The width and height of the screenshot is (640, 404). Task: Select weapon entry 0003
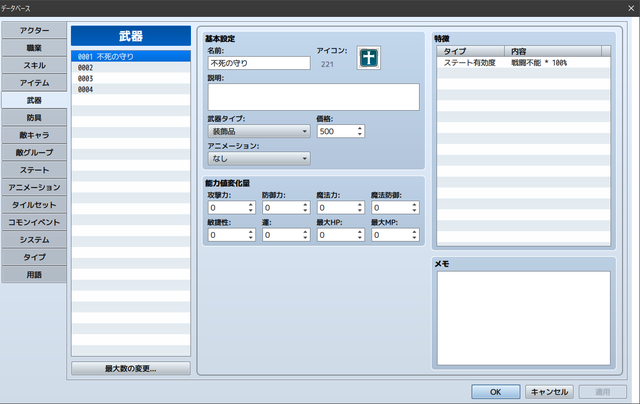tap(131, 78)
